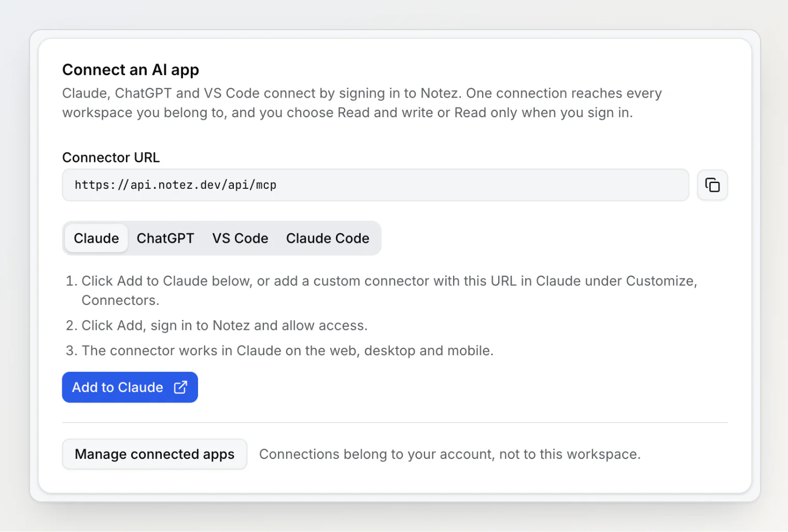The image size is (788, 532).
Task: Switch to the ChatGPT tab
Action: (165, 239)
